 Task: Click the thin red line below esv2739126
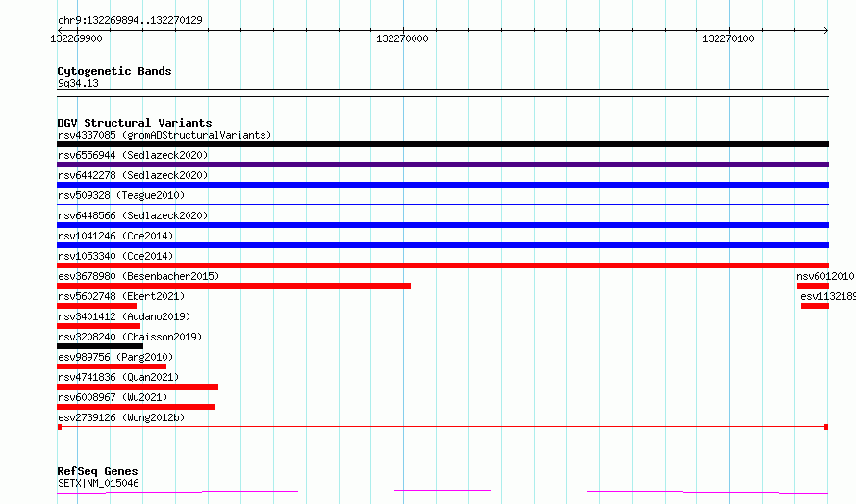[x=442, y=426]
